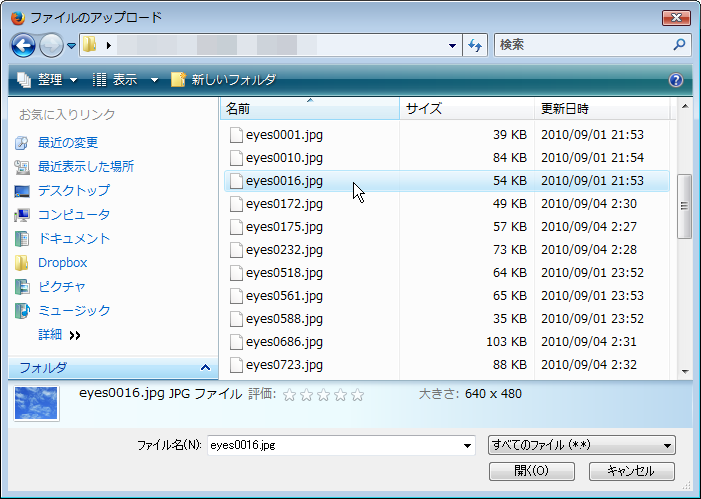701x499 pixels.
Task: Open the recent pages dropdown arrow
Action: [72, 46]
